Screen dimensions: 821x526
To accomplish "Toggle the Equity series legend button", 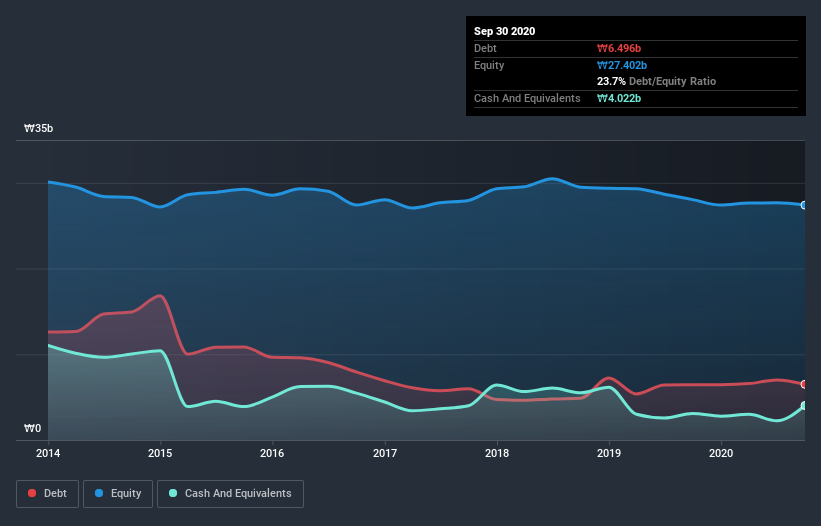I will point(118,494).
